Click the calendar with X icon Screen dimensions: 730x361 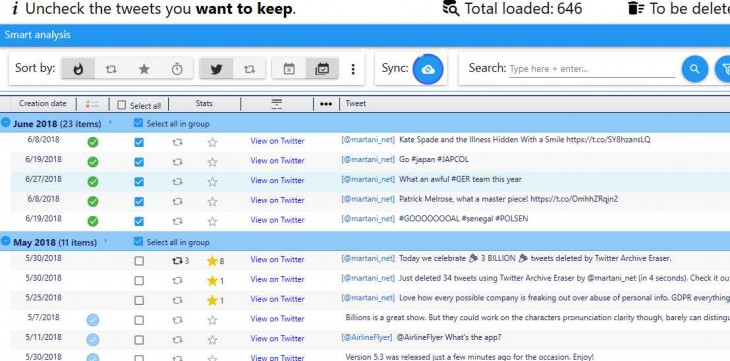click(x=289, y=69)
